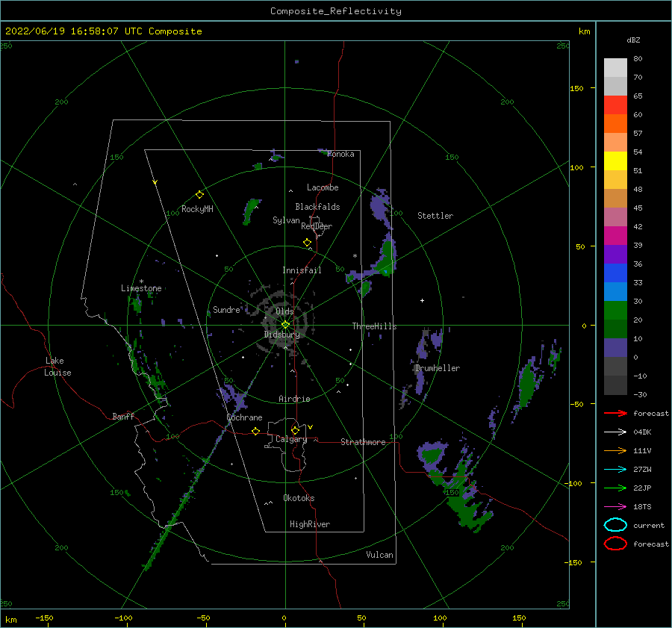Pick the light blue swatch above 30 dBZ
The height and width of the screenshot is (628, 672).
pos(615,291)
